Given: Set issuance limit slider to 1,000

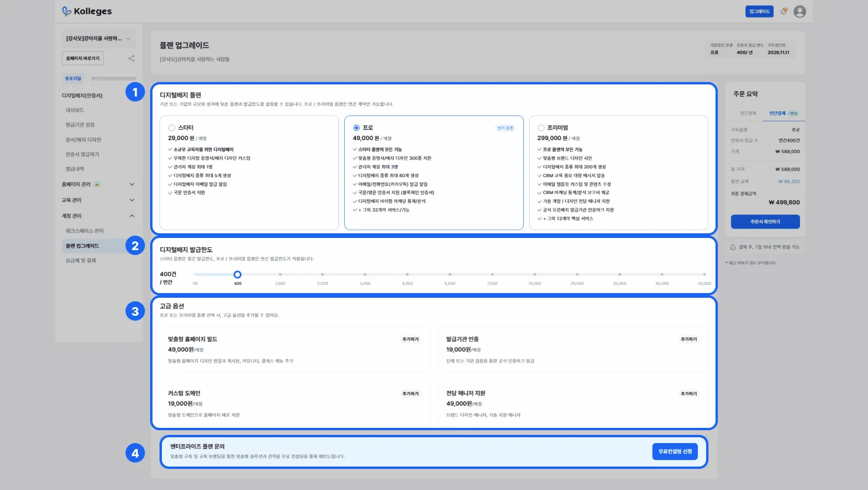Looking at the screenshot, I should 280,274.
